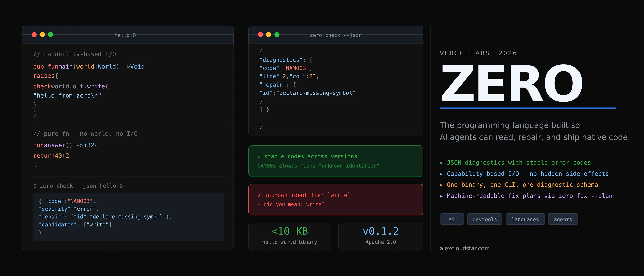The image size is (644, 276).
Task: Click green dot in zero check --json window
Action: coord(277,35)
